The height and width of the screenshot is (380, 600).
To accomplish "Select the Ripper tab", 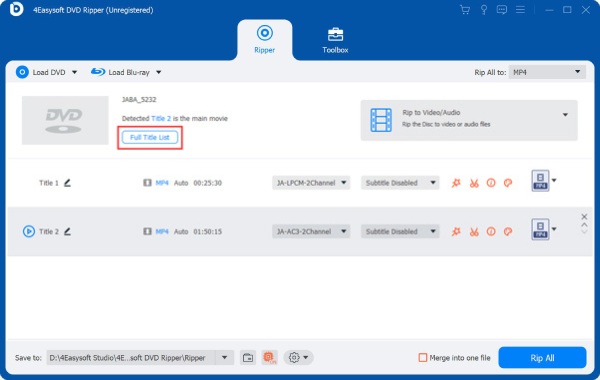I will pos(264,39).
